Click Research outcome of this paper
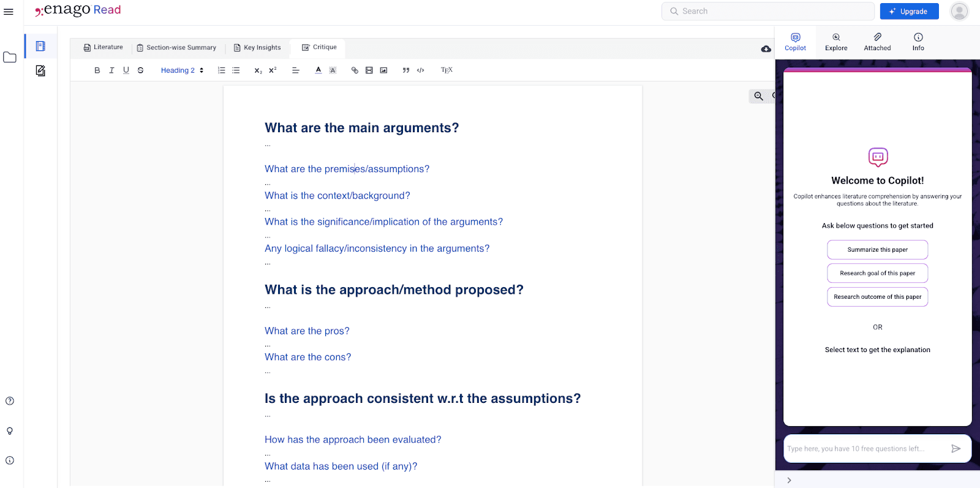 877,297
